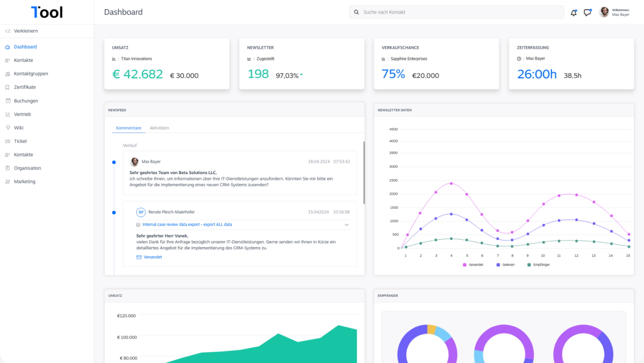Select Buchungen in the sidebar menu
Screen dimensions: 644x363
(7, 100)
